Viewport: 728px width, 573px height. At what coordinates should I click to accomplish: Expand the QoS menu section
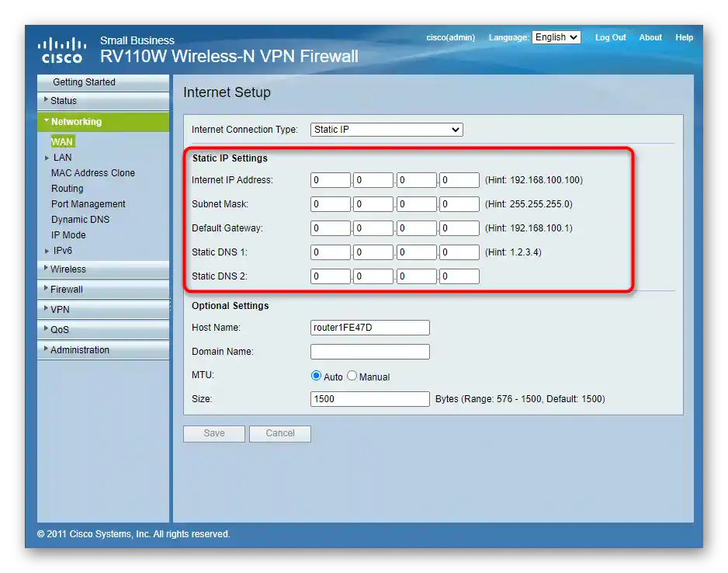(x=103, y=330)
